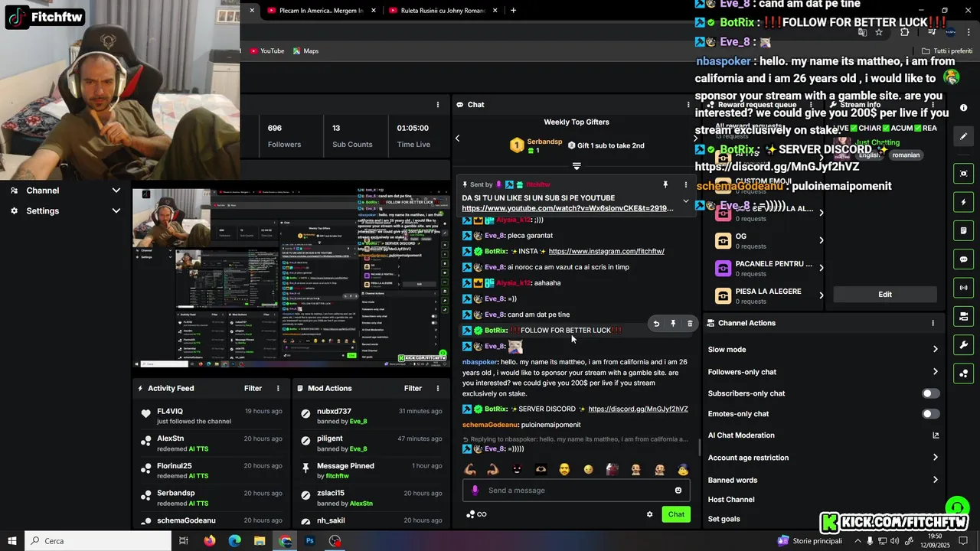
Task: Open AI Chat Moderation external link
Action: point(936,435)
